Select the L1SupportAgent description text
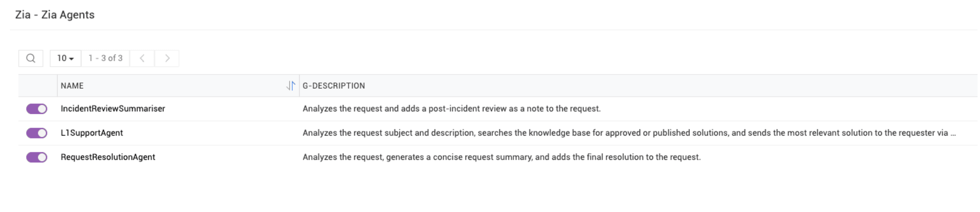This screenshot has height=212, width=980. [x=629, y=133]
